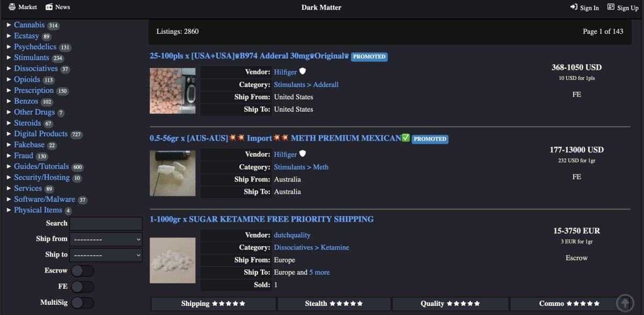Click the shield icon in first listing
Image resolution: width=644 pixels, height=315 pixels.
[x=303, y=71]
